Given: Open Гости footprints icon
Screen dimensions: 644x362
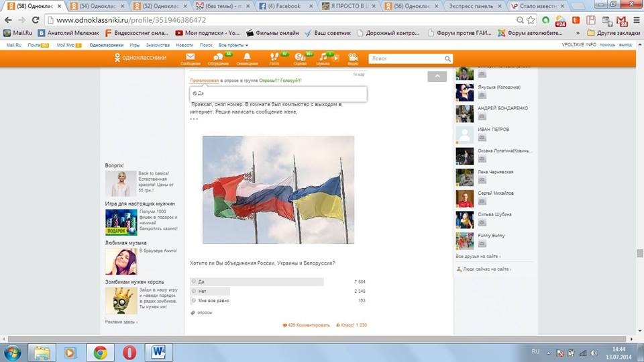Looking at the screenshot, I should pyautogui.click(x=274, y=57).
